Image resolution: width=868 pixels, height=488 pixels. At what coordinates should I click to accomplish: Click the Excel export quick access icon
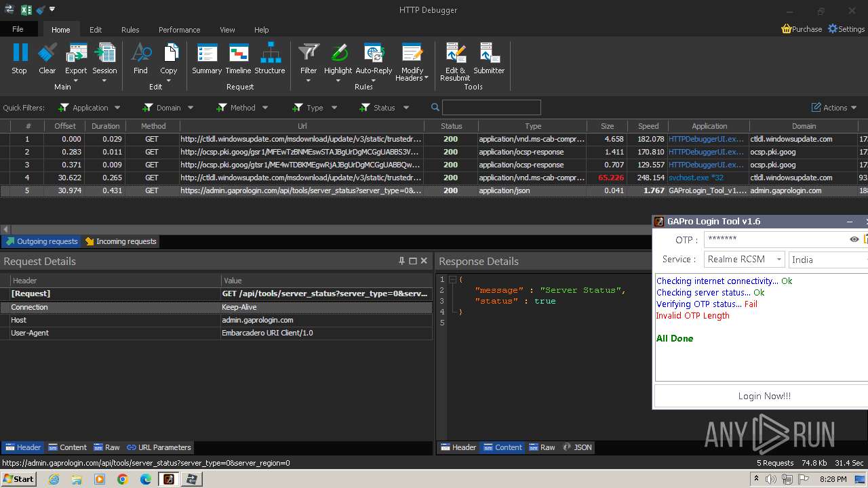(x=26, y=9)
